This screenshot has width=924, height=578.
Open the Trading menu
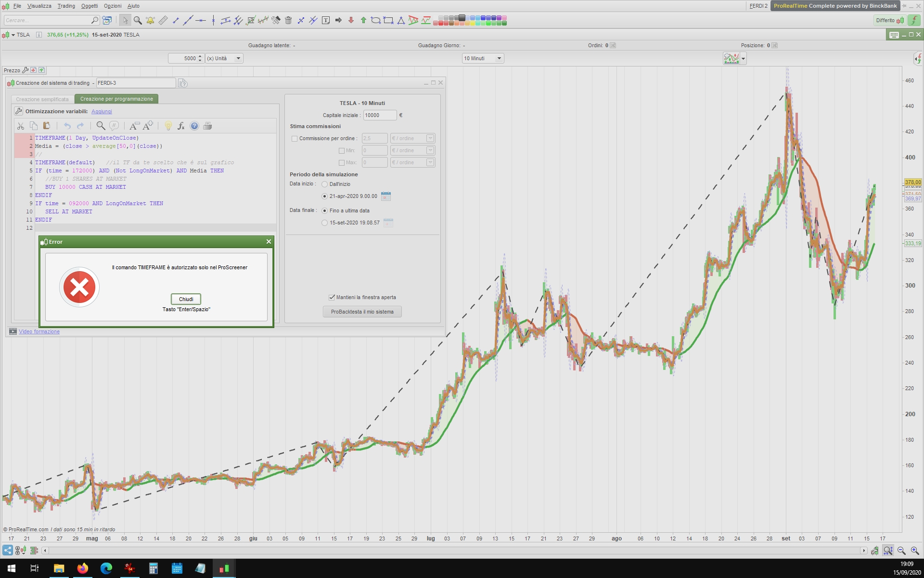point(66,6)
